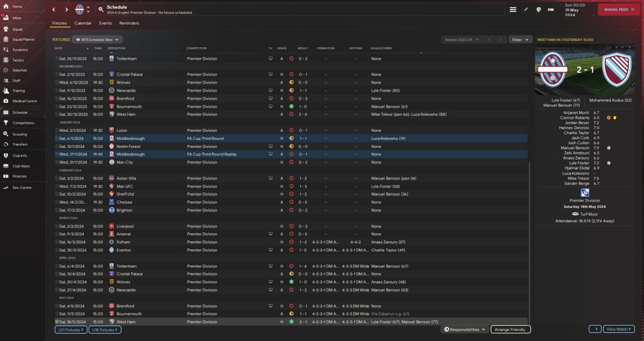Expand the club switcher up-down arrows
The height and width of the screenshot is (341, 644).
(89, 10)
